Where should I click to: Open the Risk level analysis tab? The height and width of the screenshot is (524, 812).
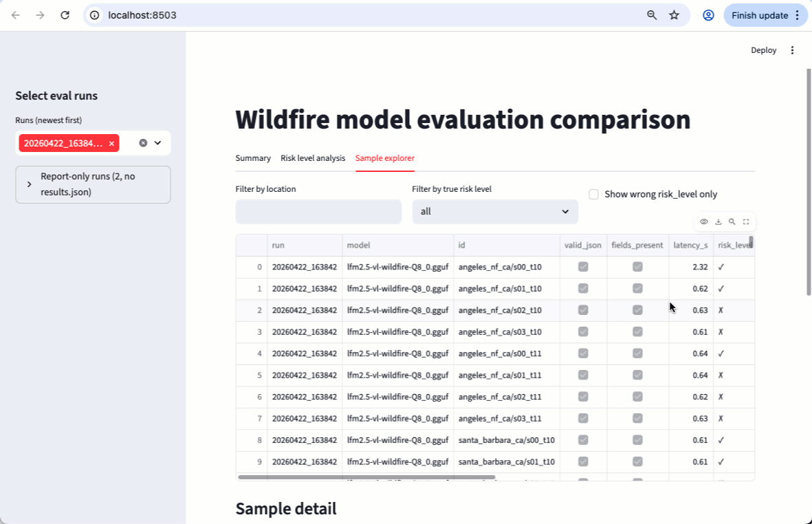pyautogui.click(x=313, y=158)
